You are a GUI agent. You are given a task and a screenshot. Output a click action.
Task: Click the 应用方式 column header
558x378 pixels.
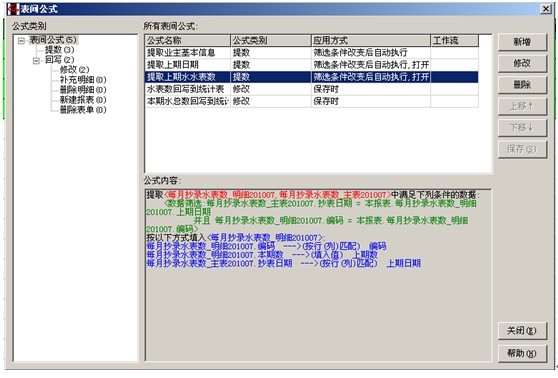point(371,41)
